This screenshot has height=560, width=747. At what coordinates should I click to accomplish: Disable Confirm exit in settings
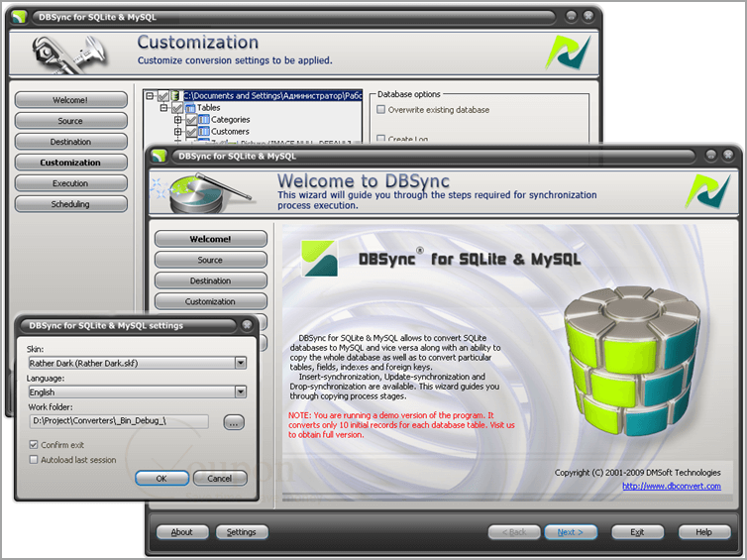(x=34, y=445)
